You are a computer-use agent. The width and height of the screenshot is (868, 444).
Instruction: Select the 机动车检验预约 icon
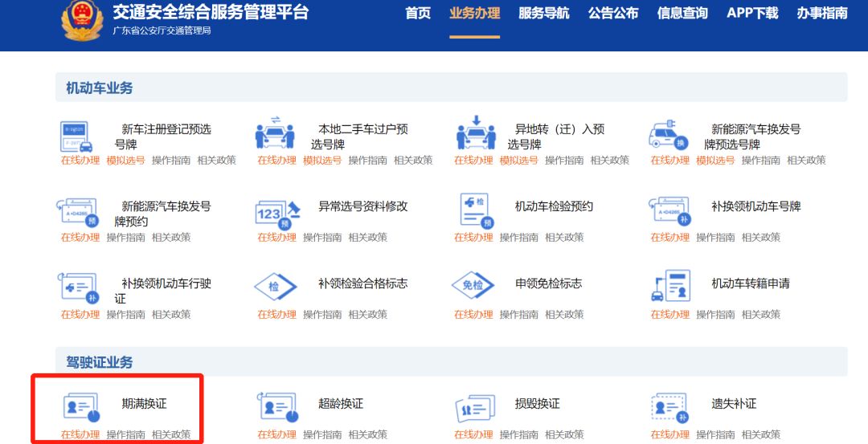pos(477,210)
